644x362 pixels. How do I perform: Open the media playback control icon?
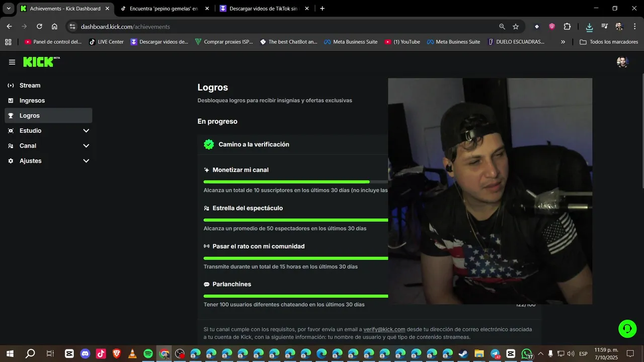tap(605, 27)
